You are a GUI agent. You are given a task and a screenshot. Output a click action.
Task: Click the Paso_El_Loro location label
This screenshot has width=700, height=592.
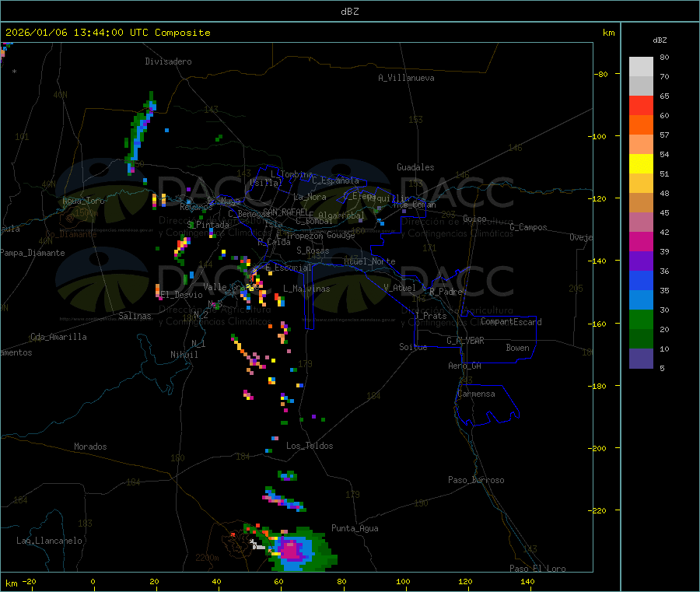coord(537,569)
